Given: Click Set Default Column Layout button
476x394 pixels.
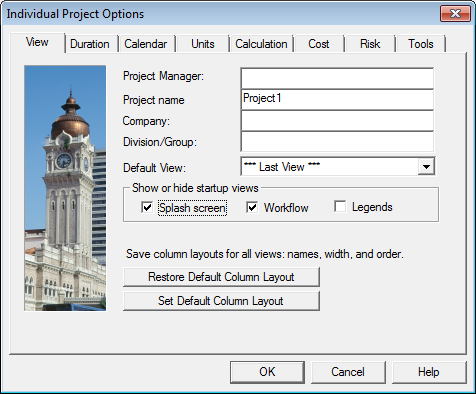Looking at the screenshot, I should [221, 301].
